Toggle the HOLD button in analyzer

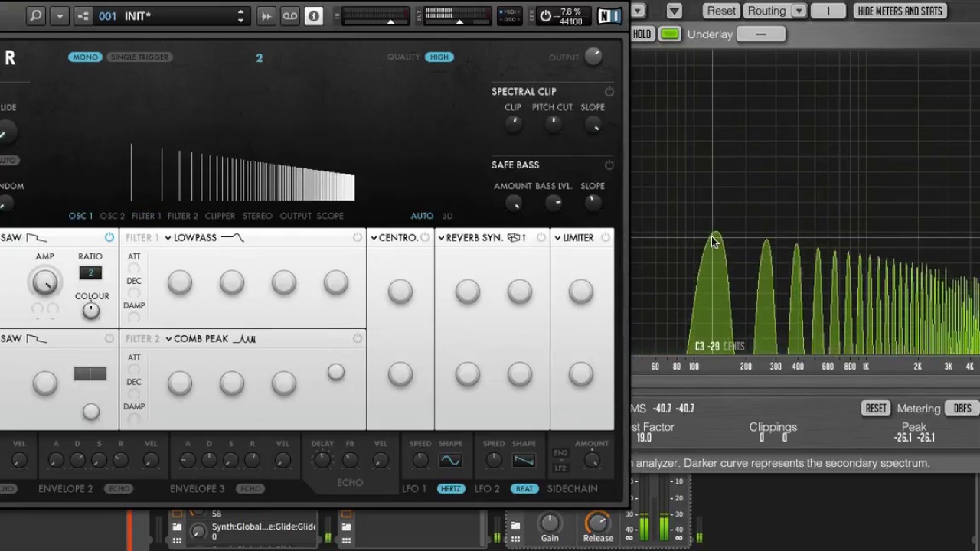642,34
